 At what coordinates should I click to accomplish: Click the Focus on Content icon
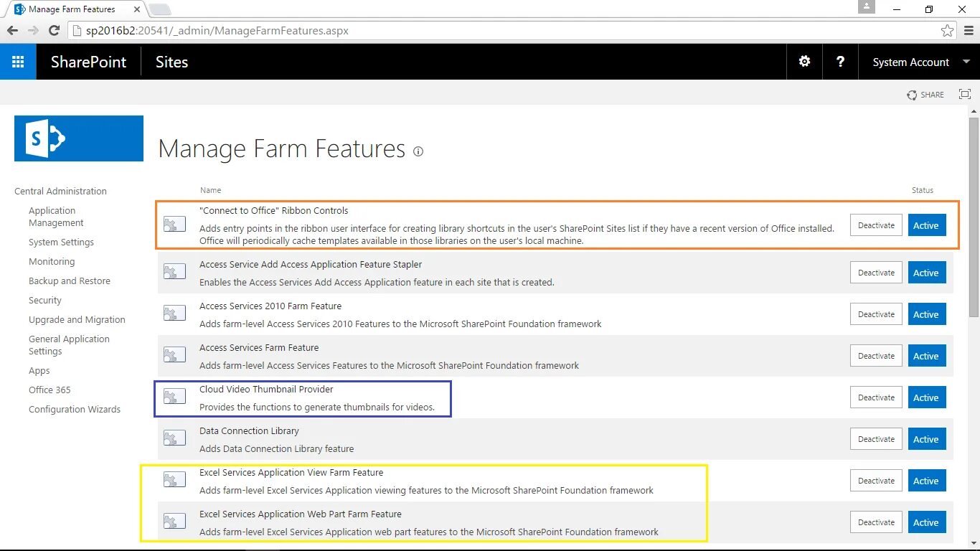tap(965, 95)
